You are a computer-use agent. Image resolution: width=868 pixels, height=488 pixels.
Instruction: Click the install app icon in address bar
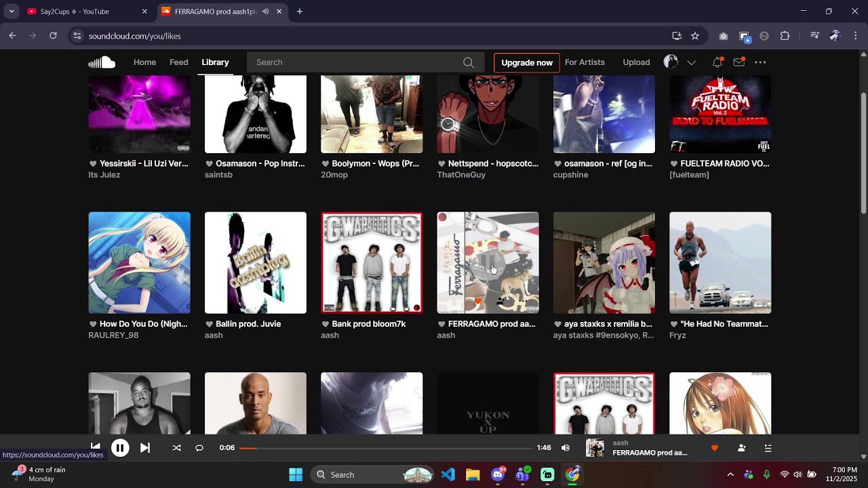[x=676, y=36]
